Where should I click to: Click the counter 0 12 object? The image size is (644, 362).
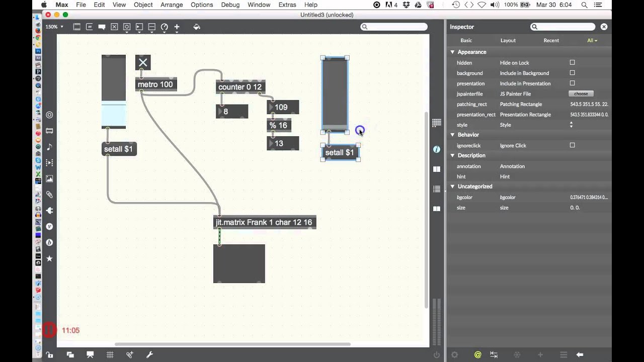(240, 87)
